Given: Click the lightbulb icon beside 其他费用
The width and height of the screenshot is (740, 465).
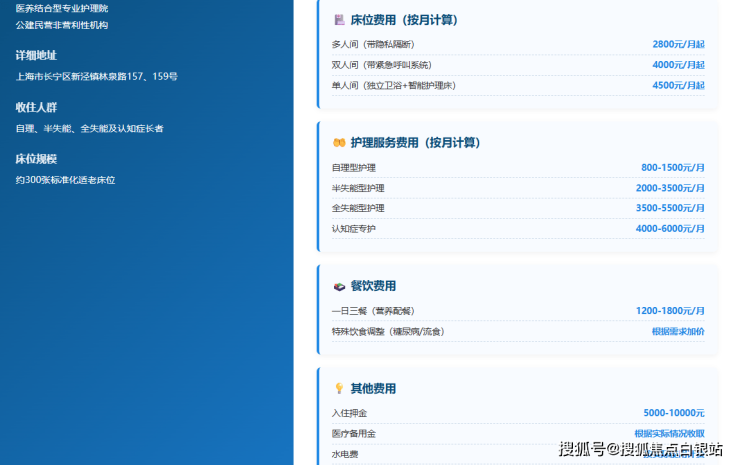Looking at the screenshot, I should click(339, 389).
